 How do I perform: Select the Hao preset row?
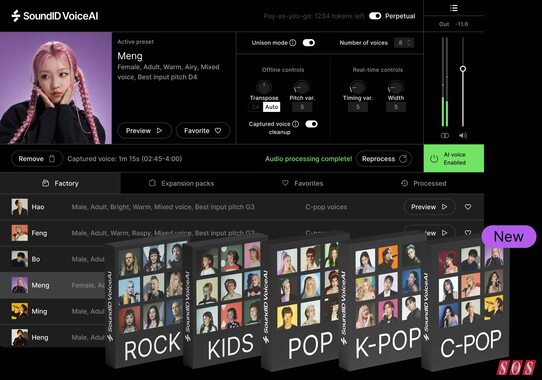tap(242, 207)
